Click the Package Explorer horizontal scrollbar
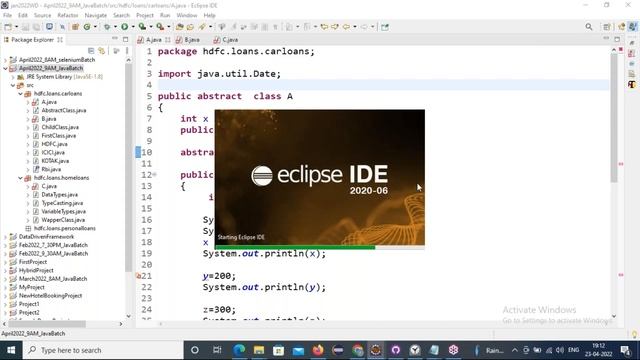 (x=47, y=324)
